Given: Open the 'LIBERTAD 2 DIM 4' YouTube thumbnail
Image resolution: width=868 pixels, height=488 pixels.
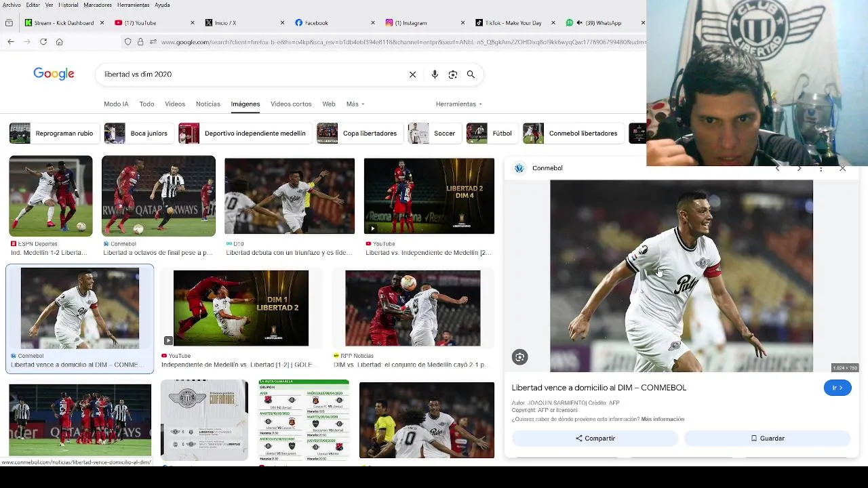Looking at the screenshot, I should [429, 196].
